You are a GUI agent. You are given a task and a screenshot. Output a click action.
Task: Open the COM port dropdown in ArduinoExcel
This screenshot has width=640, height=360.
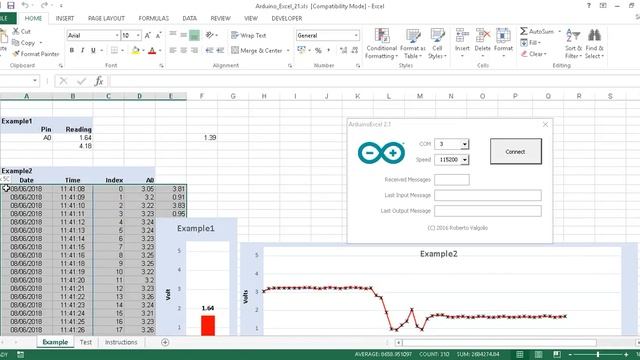(464, 144)
